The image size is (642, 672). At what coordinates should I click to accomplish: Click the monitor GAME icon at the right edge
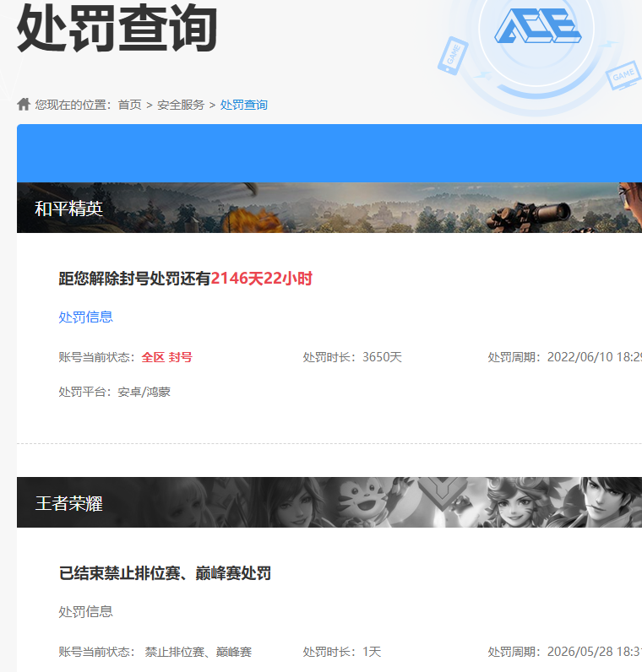623,75
